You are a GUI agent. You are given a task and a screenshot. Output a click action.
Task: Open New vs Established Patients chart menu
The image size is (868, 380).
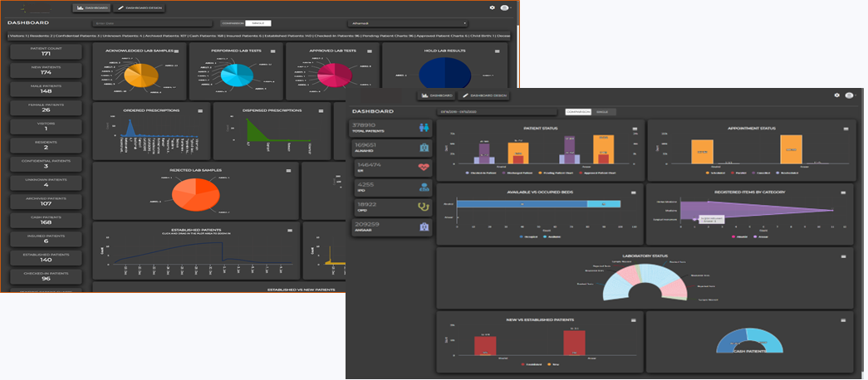(x=634, y=320)
